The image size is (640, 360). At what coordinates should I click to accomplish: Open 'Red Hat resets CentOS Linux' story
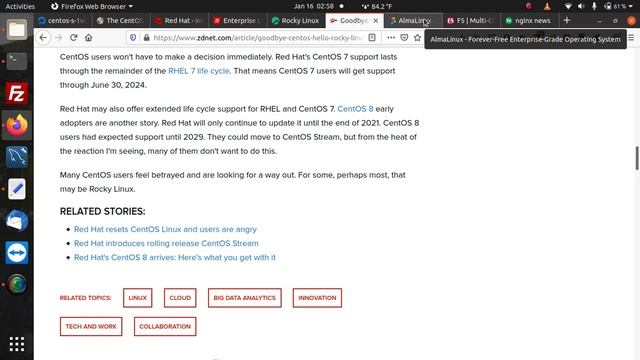pos(165,229)
